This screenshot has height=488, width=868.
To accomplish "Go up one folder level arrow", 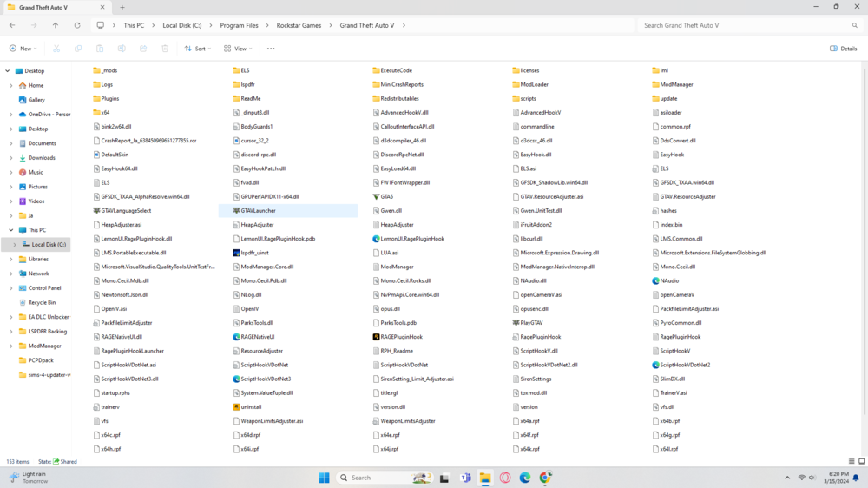I will 56,25.
